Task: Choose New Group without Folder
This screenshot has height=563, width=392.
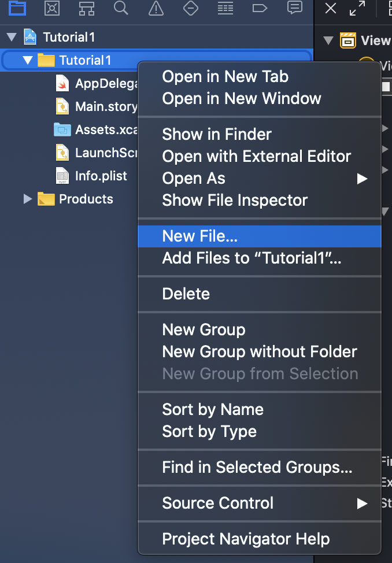Action: click(259, 351)
